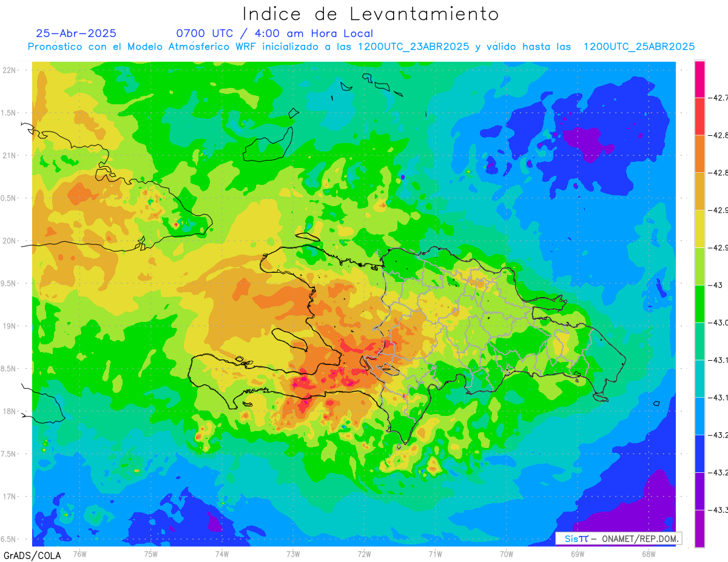Click the 'SisTT - ONAMET/REP.DOM.' credit box
The height and width of the screenshot is (562, 728).
coord(618,538)
